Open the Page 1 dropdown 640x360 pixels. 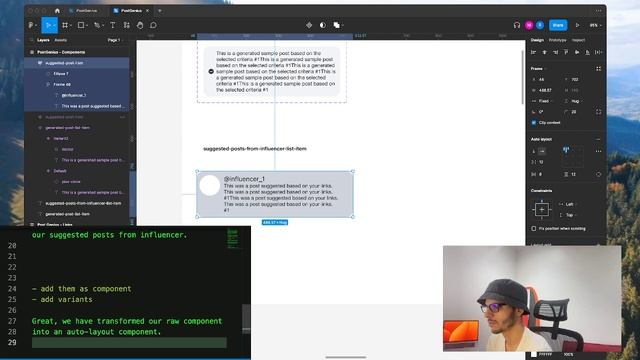(115, 40)
